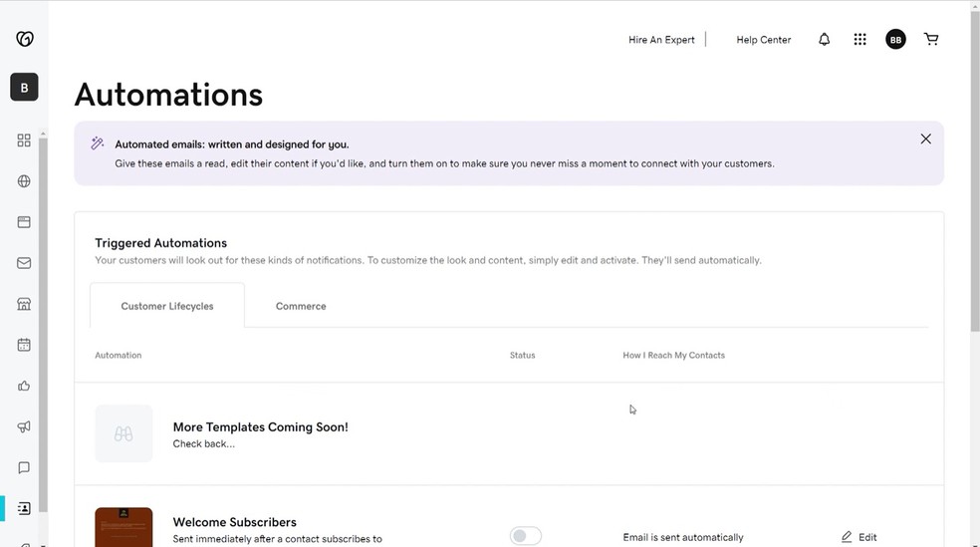This screenshot has width=980, height=547.
Task: Open the chat bubble icon in sidebar
Action: (24, 467)
